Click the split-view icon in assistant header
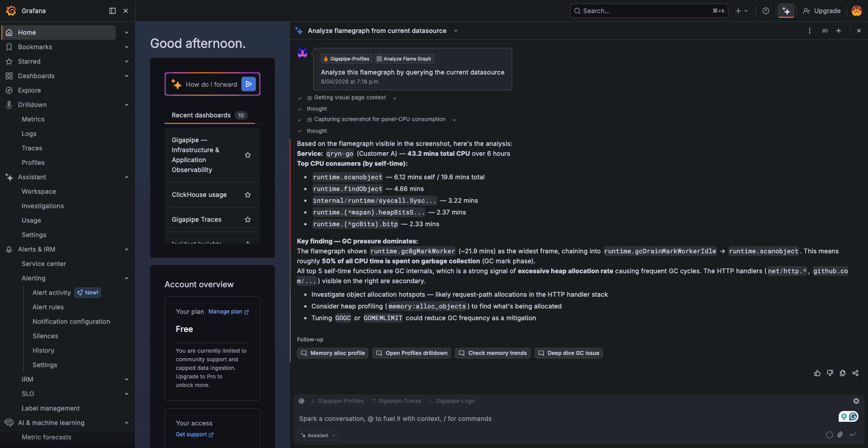 click(x=825, y=31)
